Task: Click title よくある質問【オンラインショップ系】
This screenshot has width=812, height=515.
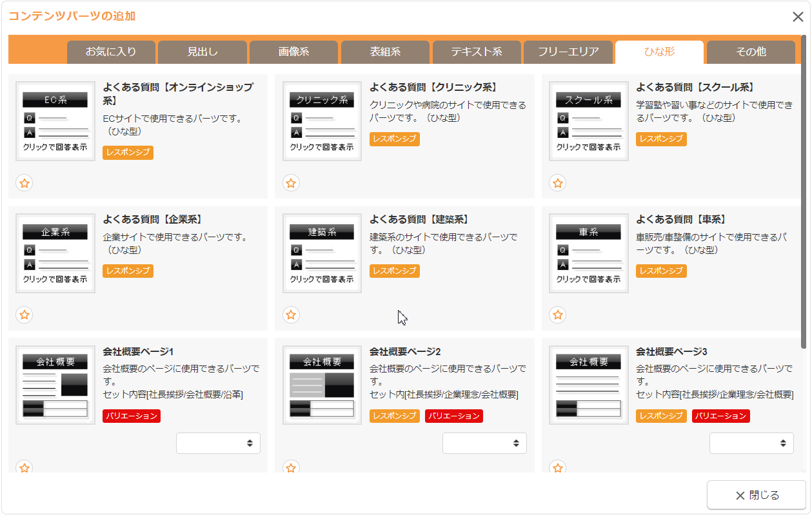Action: click(x=178, y=94)
